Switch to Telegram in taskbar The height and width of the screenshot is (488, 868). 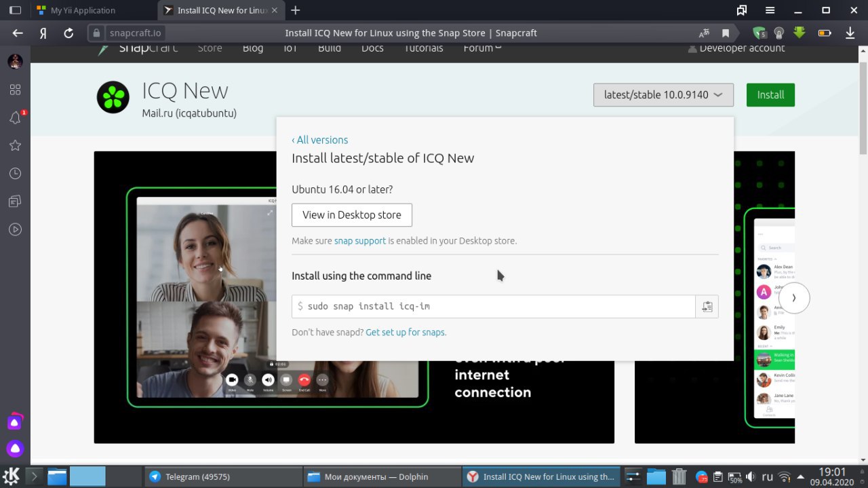click(222, 476)
